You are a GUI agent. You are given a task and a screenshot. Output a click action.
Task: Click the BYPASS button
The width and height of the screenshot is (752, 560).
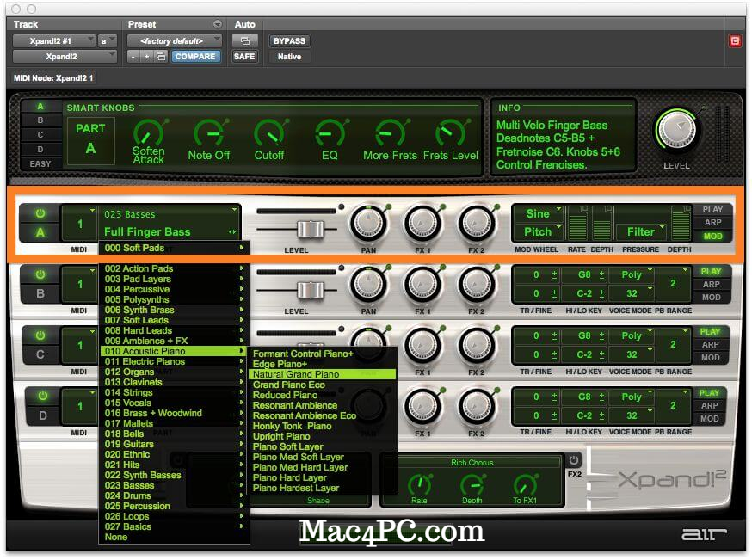tap(289, 41)
